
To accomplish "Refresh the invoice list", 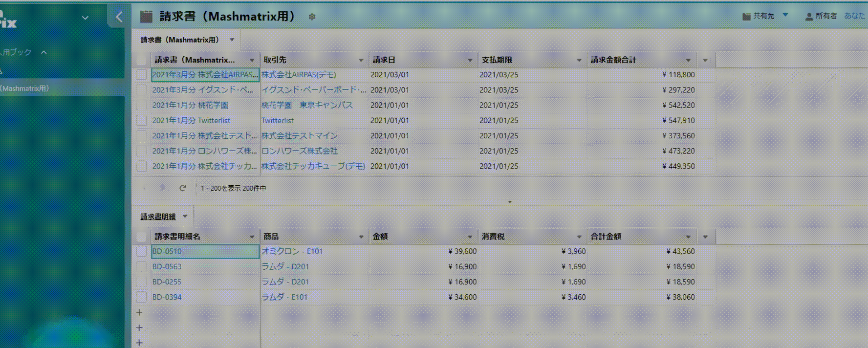I will tap(183, 188).
